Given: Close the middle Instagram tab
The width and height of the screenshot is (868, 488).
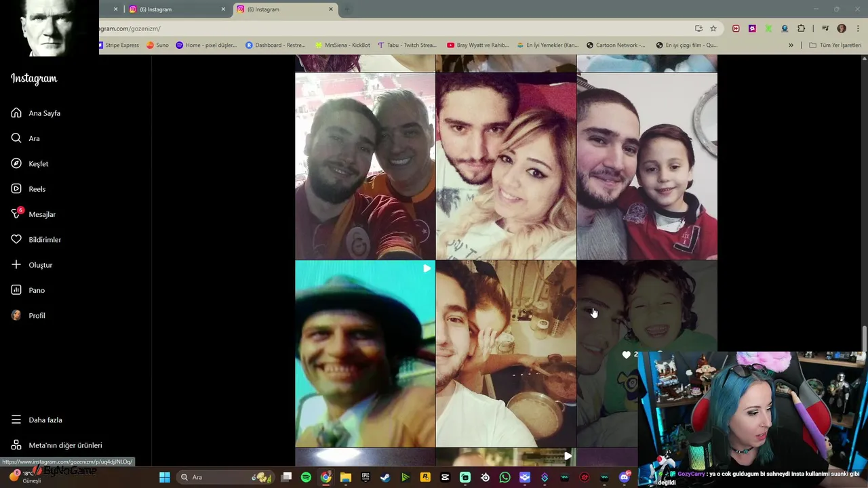Looking at the screenshot, I should tap(223, 9).
